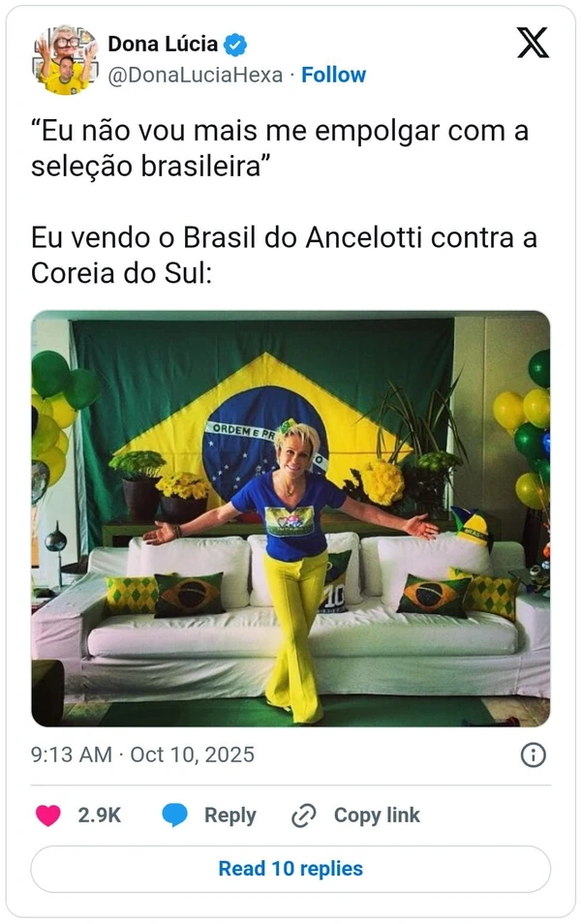Open the 9:13 AM Oct 10, 2025 timestamp
Image resolution: width=581 pixels, height=924 pixels.
142,755
